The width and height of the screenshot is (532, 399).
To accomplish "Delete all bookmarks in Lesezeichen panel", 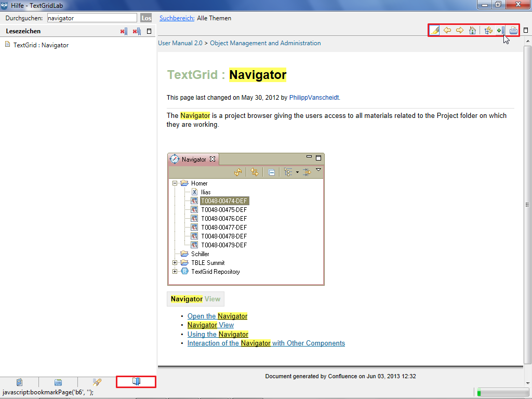I will pyautogui.click(x=137, y=32).
